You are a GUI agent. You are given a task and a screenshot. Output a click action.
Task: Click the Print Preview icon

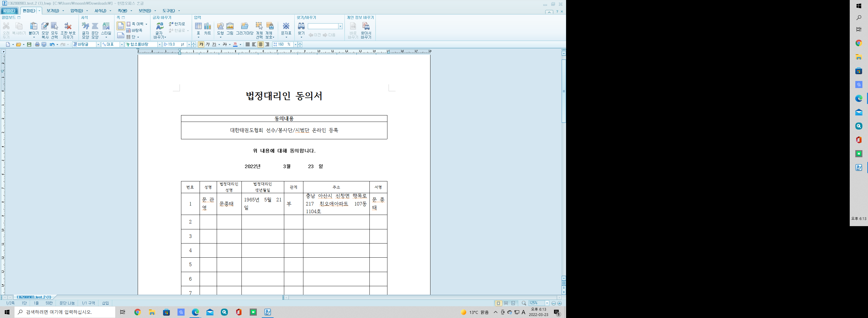point(44,44)
